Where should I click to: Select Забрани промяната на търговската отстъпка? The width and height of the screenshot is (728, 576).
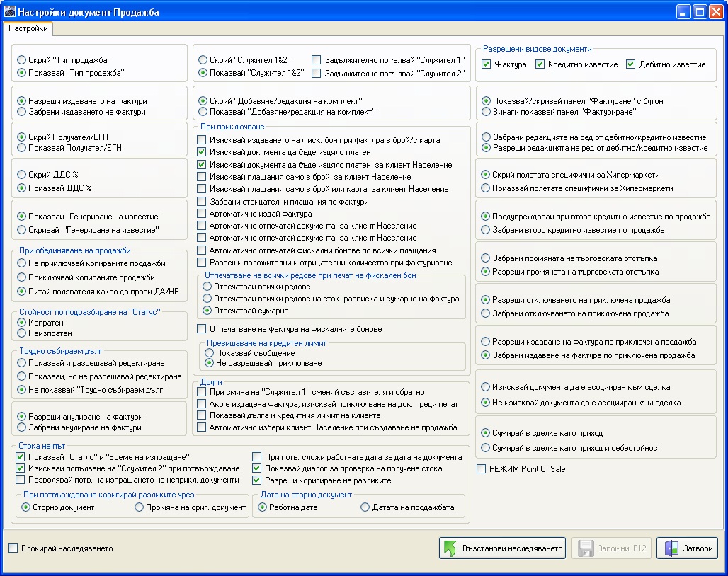click(486, 258)
